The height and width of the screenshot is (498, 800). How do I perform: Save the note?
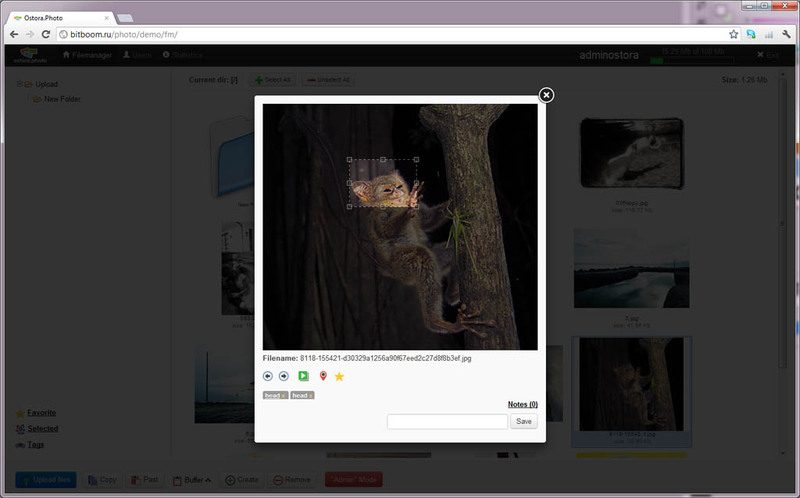(x=523, y=421)
